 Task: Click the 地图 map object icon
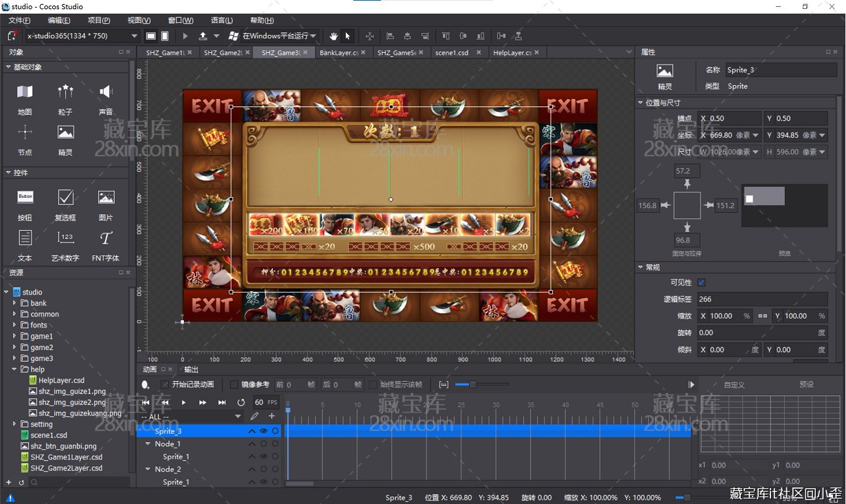tap(25, 92)
